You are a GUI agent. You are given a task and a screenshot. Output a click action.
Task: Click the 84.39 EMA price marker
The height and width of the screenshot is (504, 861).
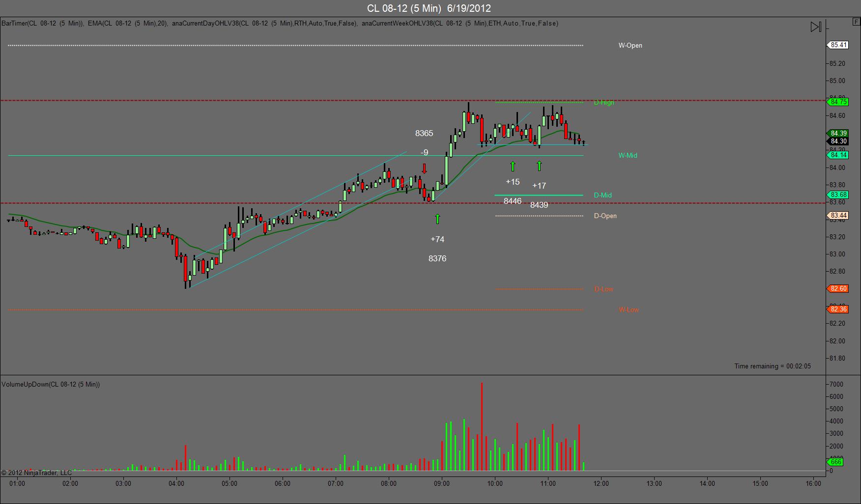pos(838,133)
